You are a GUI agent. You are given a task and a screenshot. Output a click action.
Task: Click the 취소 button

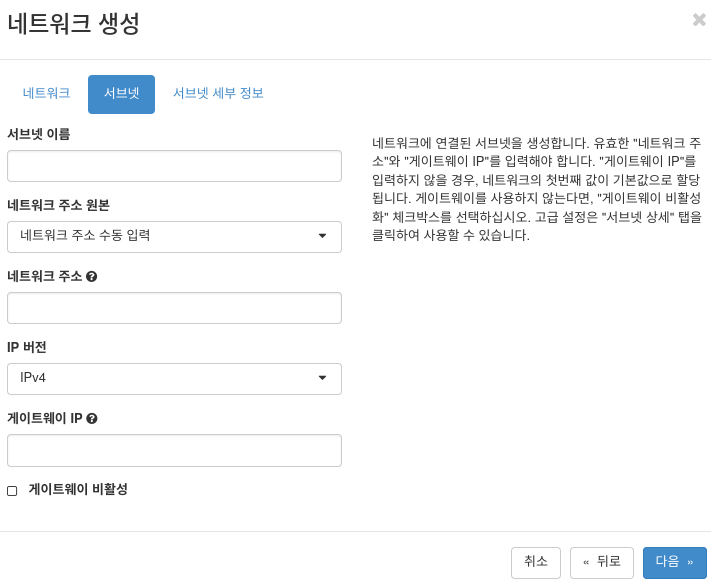[x=536, y=563]
